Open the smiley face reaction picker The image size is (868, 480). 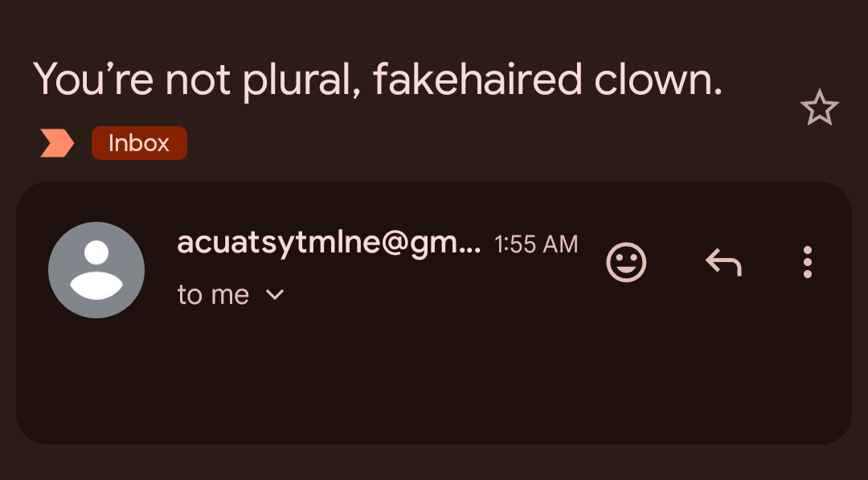(x=626, y=262)
